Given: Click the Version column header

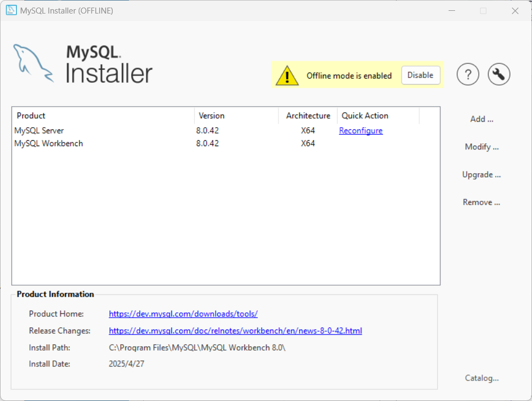Looking at the screenshot, I should click(237, 116).
